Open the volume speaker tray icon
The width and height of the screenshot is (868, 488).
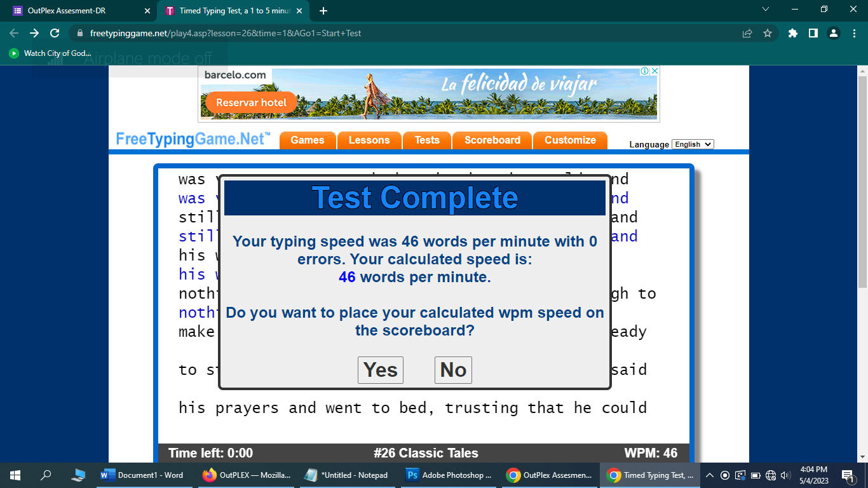click(x=785, y=475)
